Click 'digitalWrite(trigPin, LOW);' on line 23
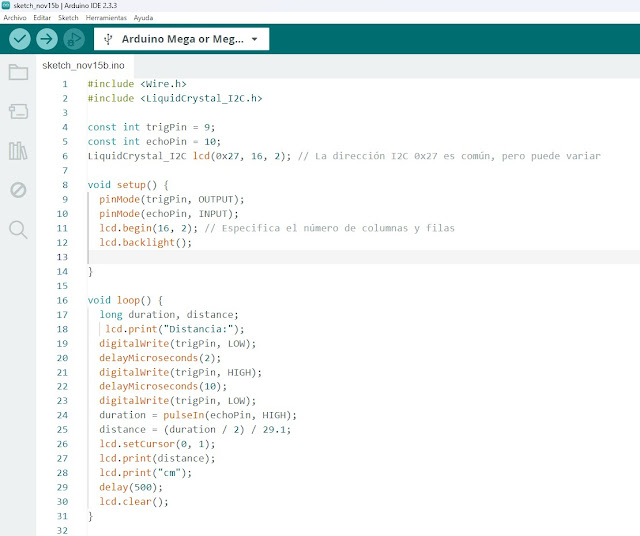Image resolution: width=640 pixels, height=536 pixels. pos(178,401)
